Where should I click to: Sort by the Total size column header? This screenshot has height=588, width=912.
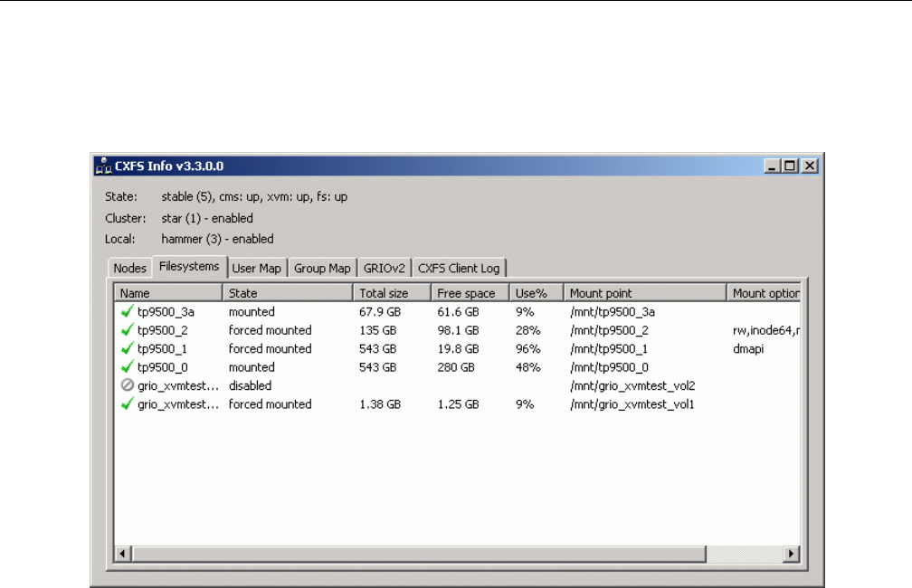(x=392, y=293)
